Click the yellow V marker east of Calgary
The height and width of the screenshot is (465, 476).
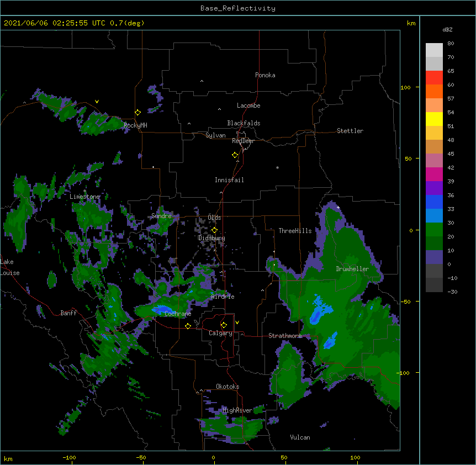click(237, 323)
